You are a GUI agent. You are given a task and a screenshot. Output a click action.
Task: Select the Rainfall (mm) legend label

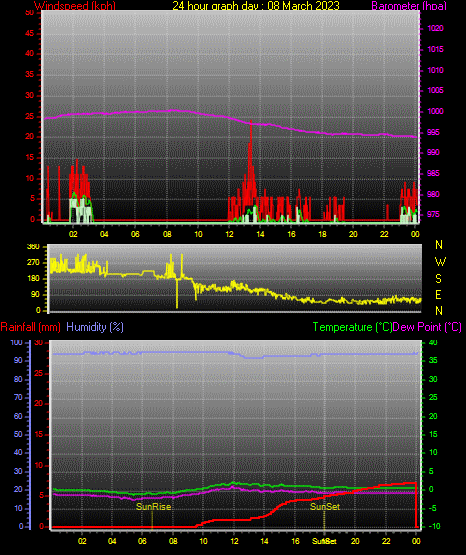tap(30, 327)
